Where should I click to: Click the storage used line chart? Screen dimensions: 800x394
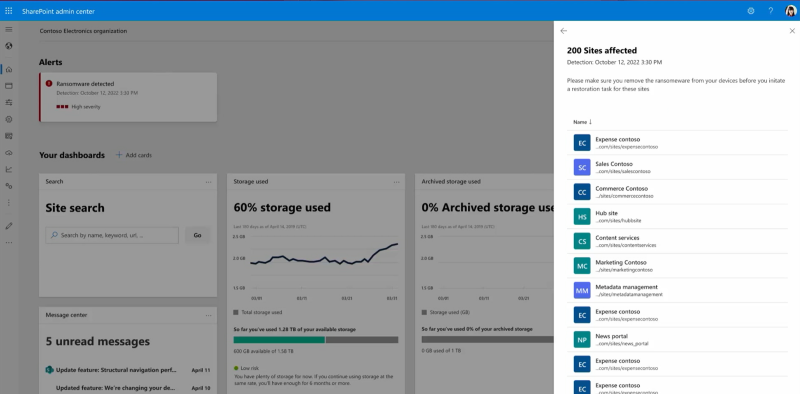(324, 254)
